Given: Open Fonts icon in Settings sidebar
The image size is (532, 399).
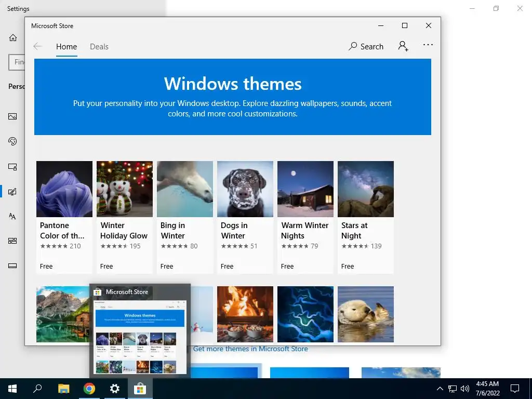Looking at the screenshot, I should pyautogui.click(x=12, y=217).
